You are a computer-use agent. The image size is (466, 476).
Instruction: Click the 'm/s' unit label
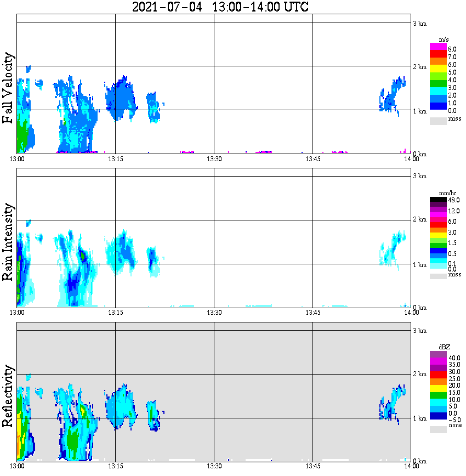[x=444, y=39]
